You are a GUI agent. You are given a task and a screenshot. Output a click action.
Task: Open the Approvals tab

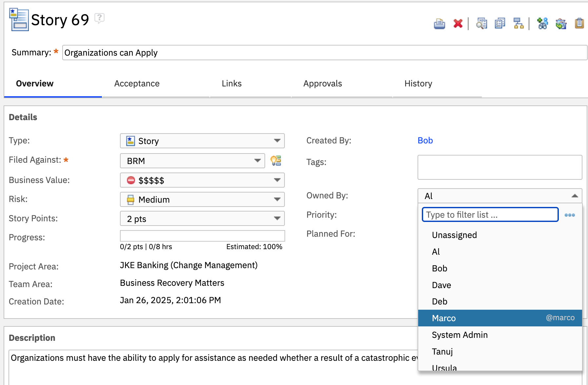point(323,83)
